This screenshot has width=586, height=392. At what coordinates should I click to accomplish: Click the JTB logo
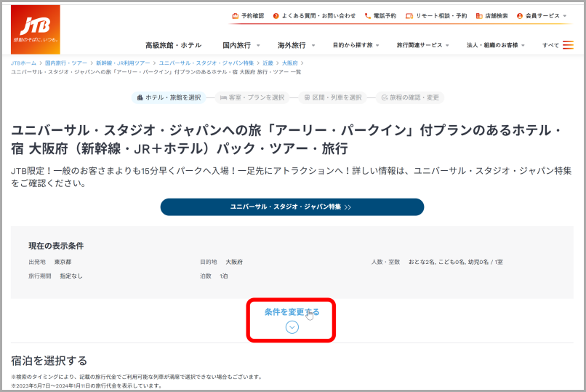pyautogui.click(x=36, y=30)
